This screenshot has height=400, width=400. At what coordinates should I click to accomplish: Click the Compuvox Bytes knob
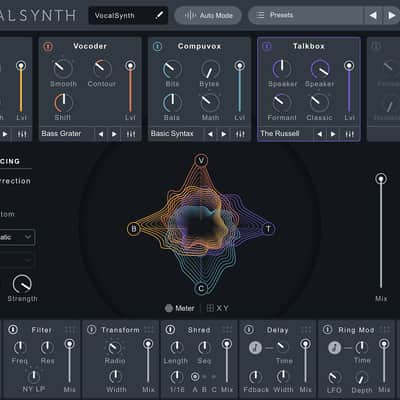[210, 69]
